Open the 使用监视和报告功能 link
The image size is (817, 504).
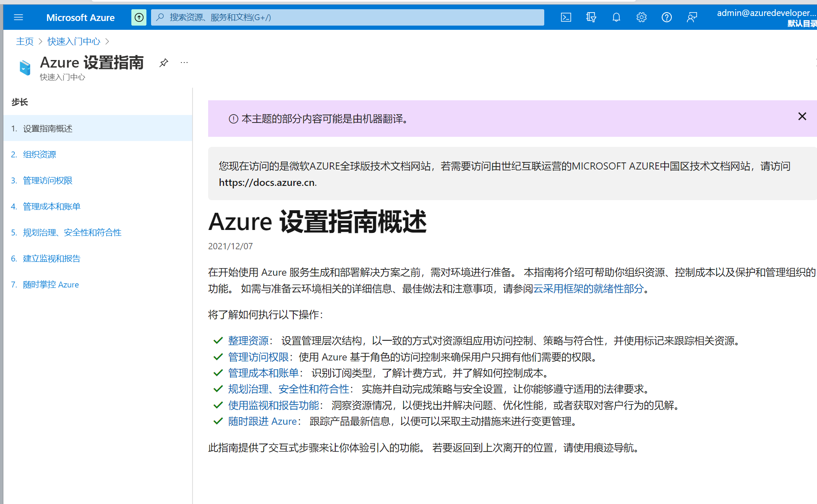(x=274, y=405)
